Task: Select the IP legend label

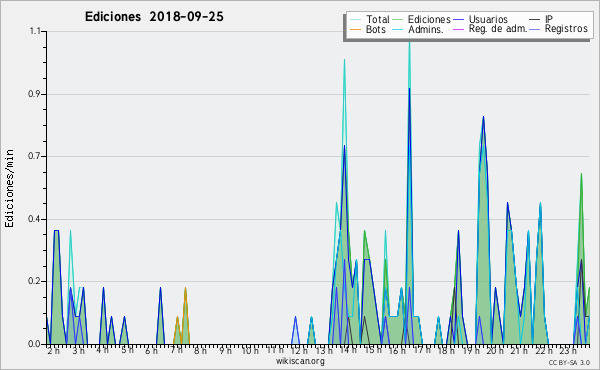Action: tap(549, 19)
